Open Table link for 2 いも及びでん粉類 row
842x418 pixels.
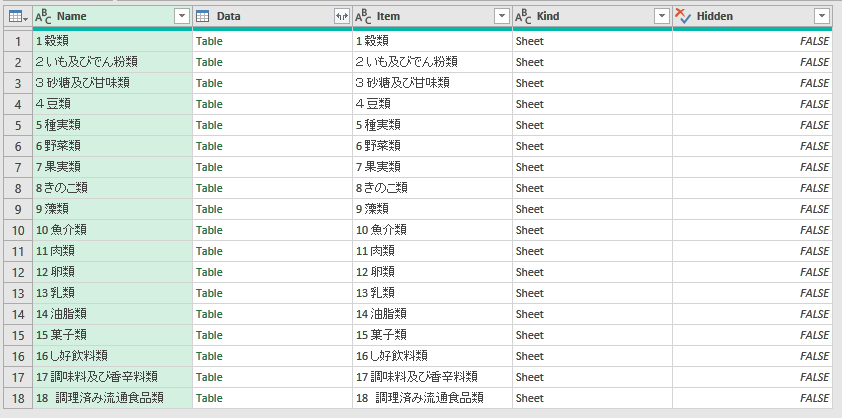point(209,62)
